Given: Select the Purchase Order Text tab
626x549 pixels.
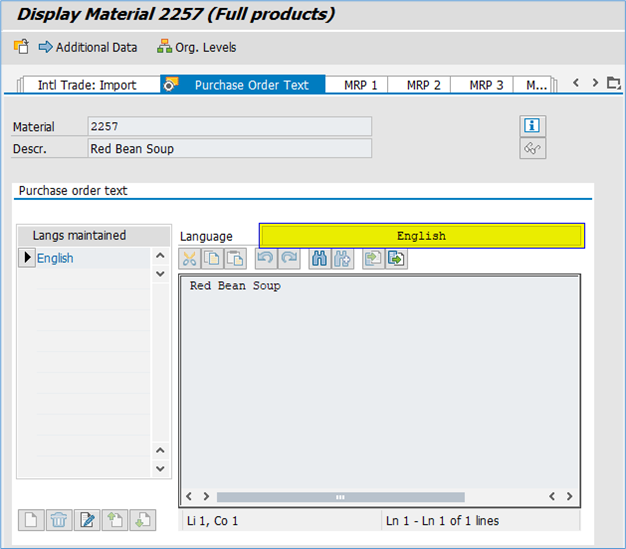Looking at the screenshot, I should 243,85.
